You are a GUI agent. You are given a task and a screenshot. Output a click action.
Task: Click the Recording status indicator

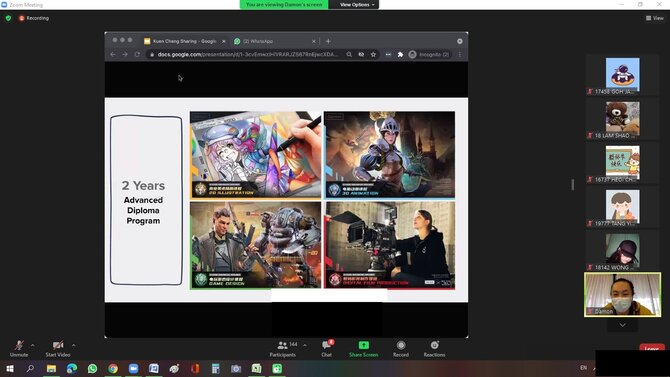click(x=34, y=18)
